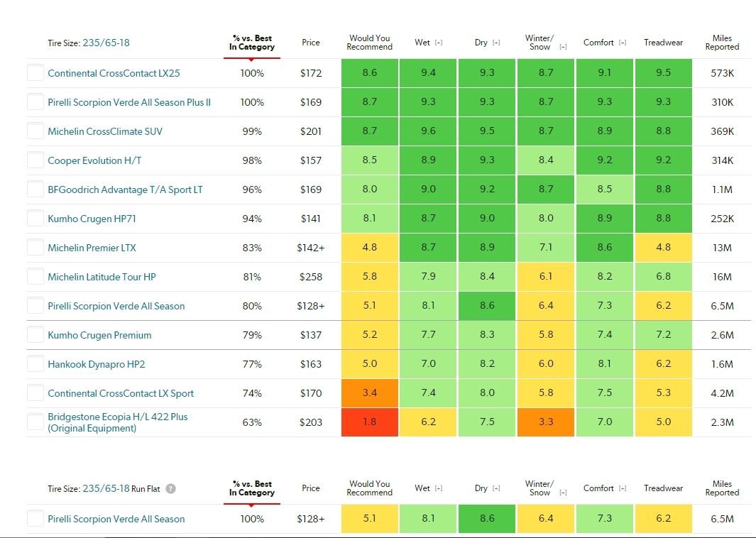
Task: Expand the Dry rating details
Action: [x=495, y=42]
